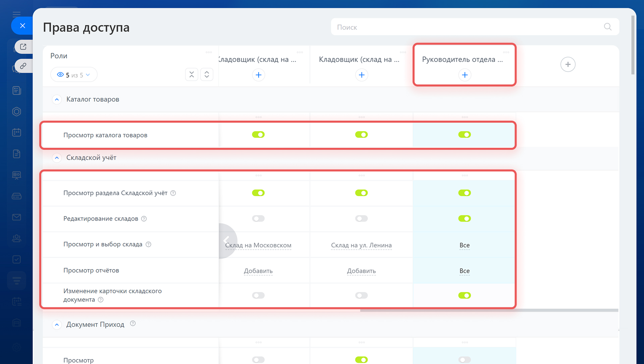Click the search magnifier icon
The height and width of the screenshot is (364, 644).
click(x=607, y=27)
